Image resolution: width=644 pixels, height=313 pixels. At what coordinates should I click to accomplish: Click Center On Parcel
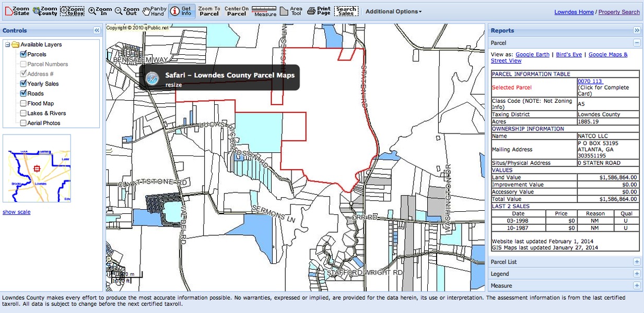(x=237, y=11)
